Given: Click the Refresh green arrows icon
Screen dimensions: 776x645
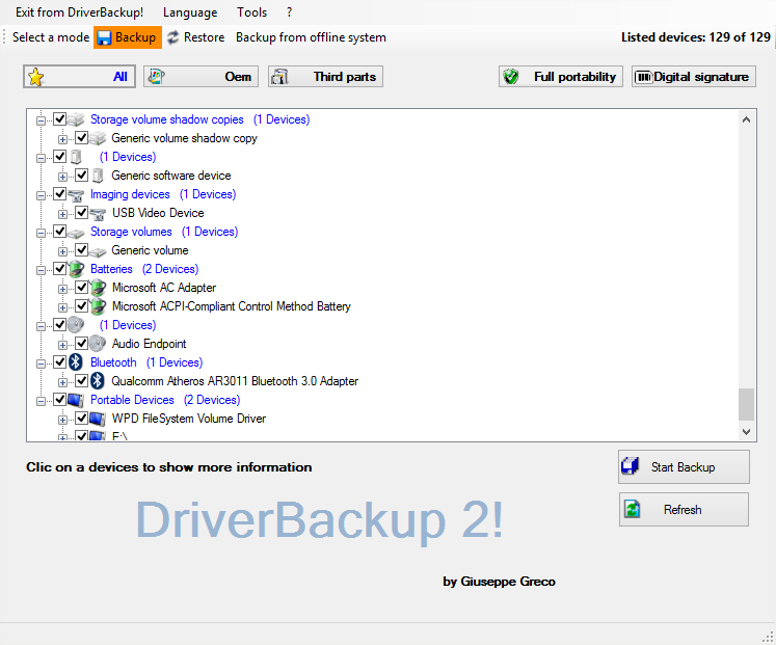Looking at the screenshot, I should point(632,509).
